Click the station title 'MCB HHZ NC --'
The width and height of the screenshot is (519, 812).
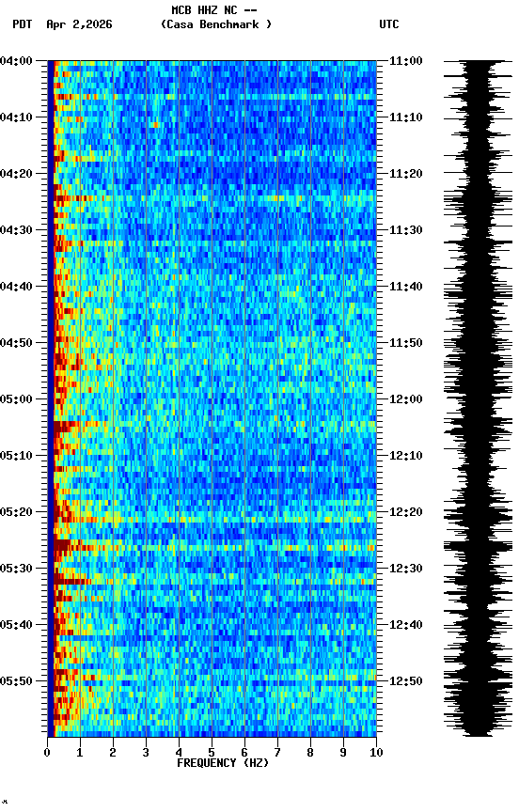[x=214, y=10]
